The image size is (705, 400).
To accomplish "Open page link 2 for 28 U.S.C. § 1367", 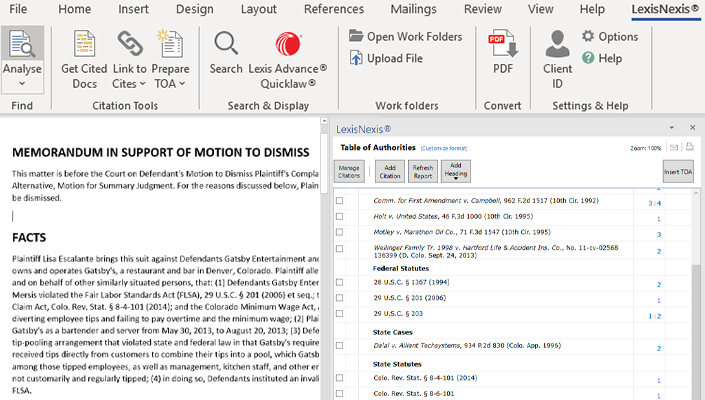I will point(659,284).
